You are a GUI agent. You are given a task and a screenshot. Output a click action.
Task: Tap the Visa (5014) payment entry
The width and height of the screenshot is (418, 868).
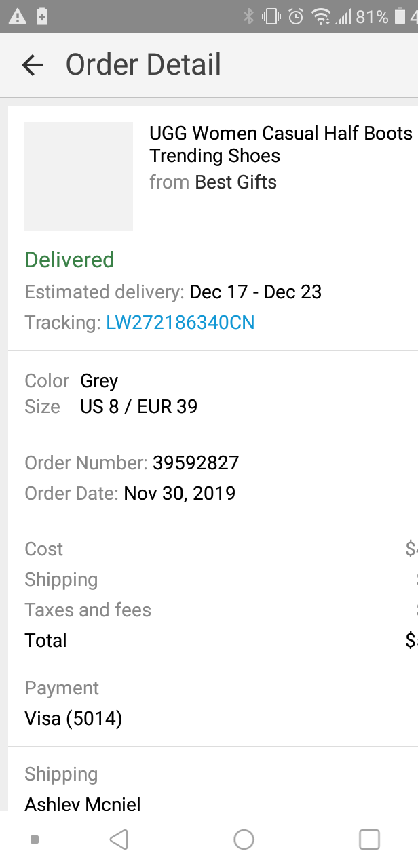pos(73,718)
